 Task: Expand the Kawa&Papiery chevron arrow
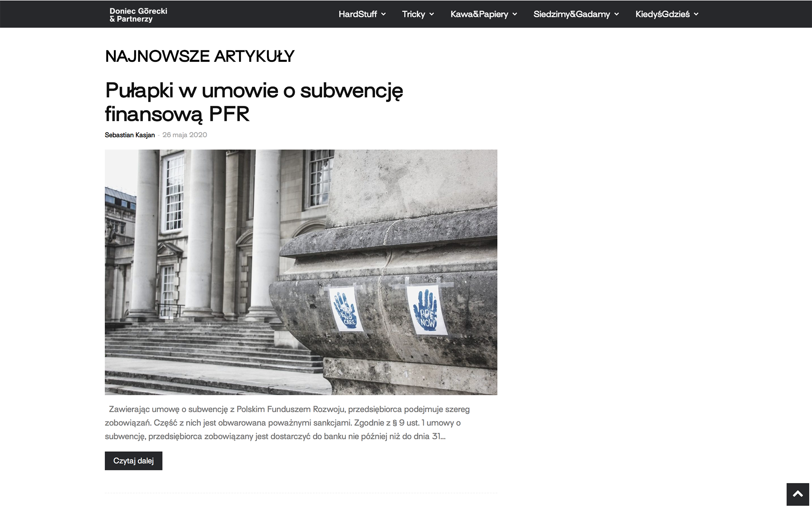(515, 14)
